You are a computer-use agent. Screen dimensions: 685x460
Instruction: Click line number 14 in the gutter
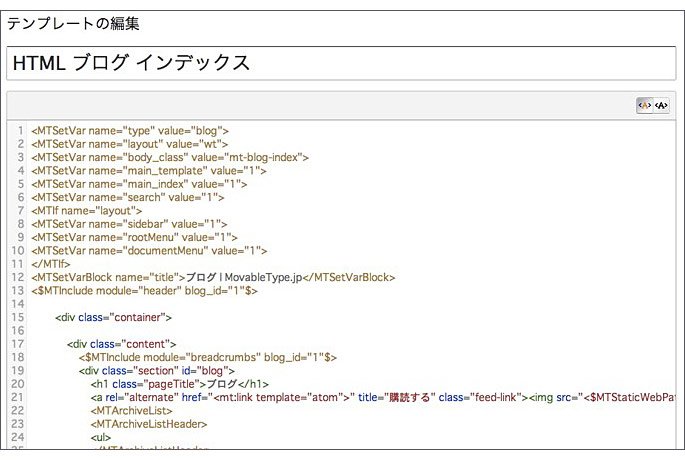pyautogui.click(x=18, y=304)
